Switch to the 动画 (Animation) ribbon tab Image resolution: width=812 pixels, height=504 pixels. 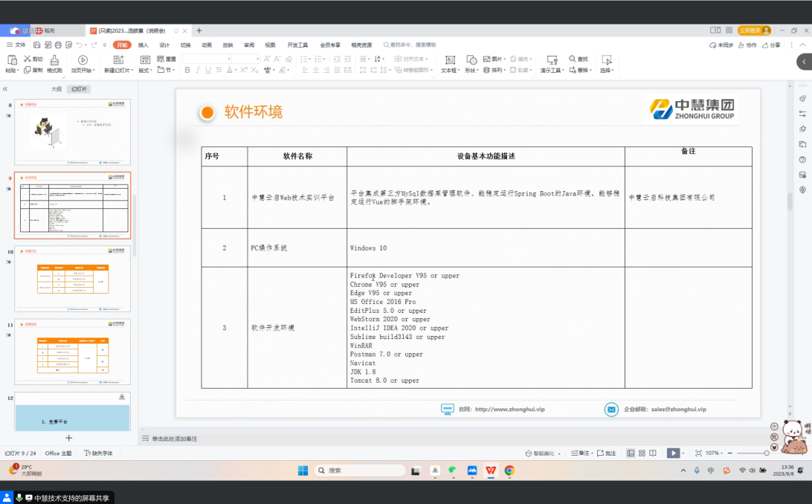pos(207,45)
